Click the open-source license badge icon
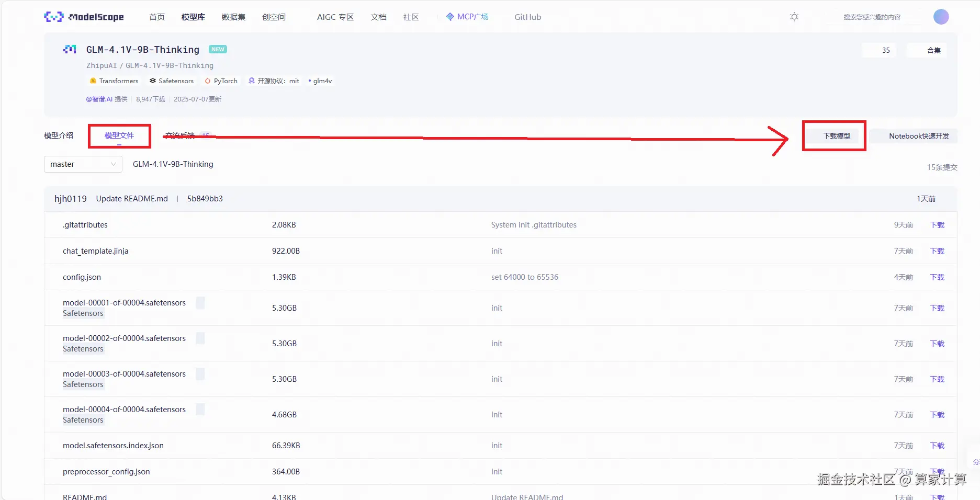The width and height of the screenshot is (980, 500). pyautogui.click(x=252, y=81)
